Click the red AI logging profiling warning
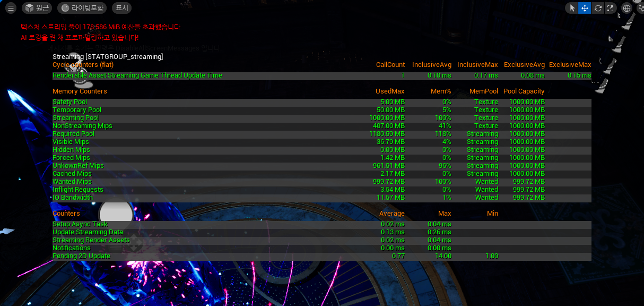 [80, 38]
